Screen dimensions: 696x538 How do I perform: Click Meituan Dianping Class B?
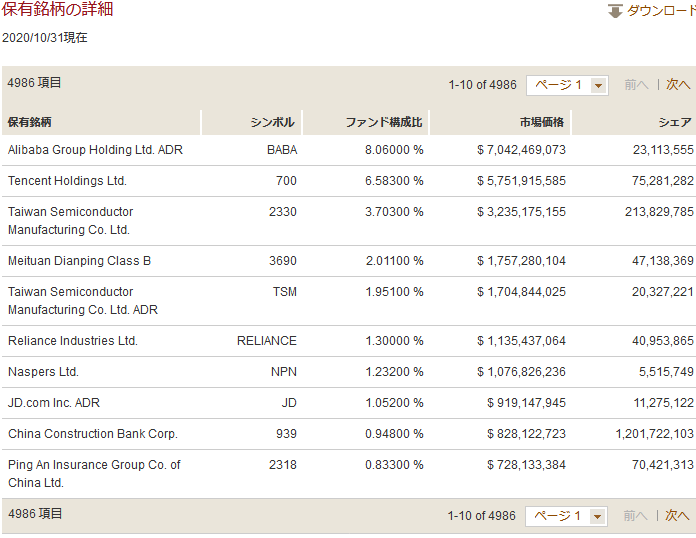pos(79,261)
